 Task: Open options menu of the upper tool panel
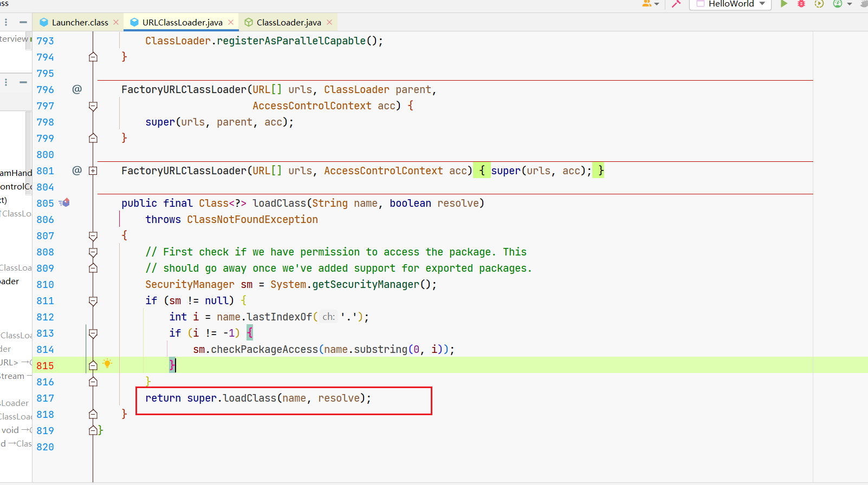(6, 22)
